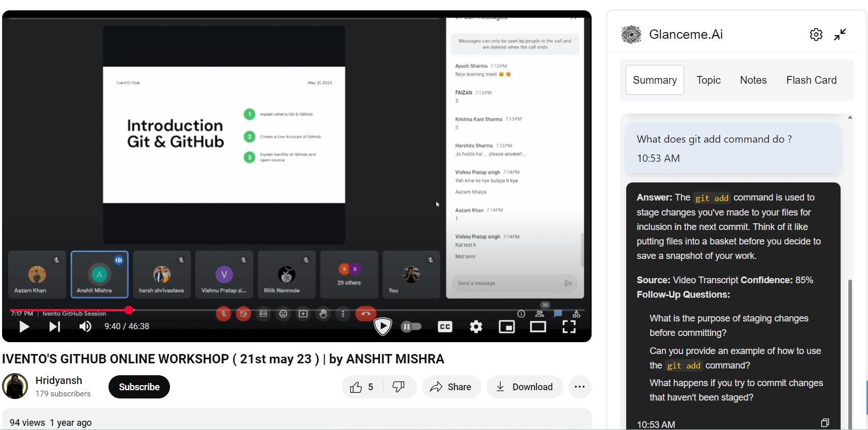Image resolution: width=868 pixels, height=430 pixels.
Task: Collapse the Glanceme.Ai panel
Action: click(x=840, y=35)
